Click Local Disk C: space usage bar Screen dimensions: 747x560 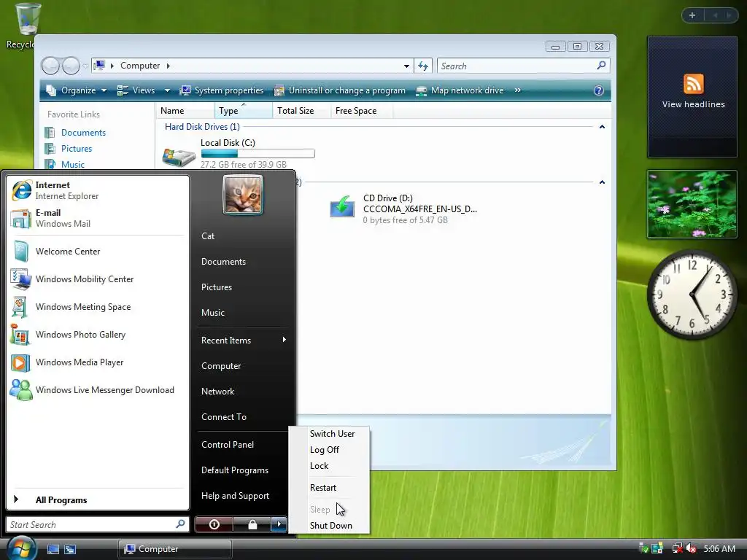pyautogui.click(x=258, y=153)
